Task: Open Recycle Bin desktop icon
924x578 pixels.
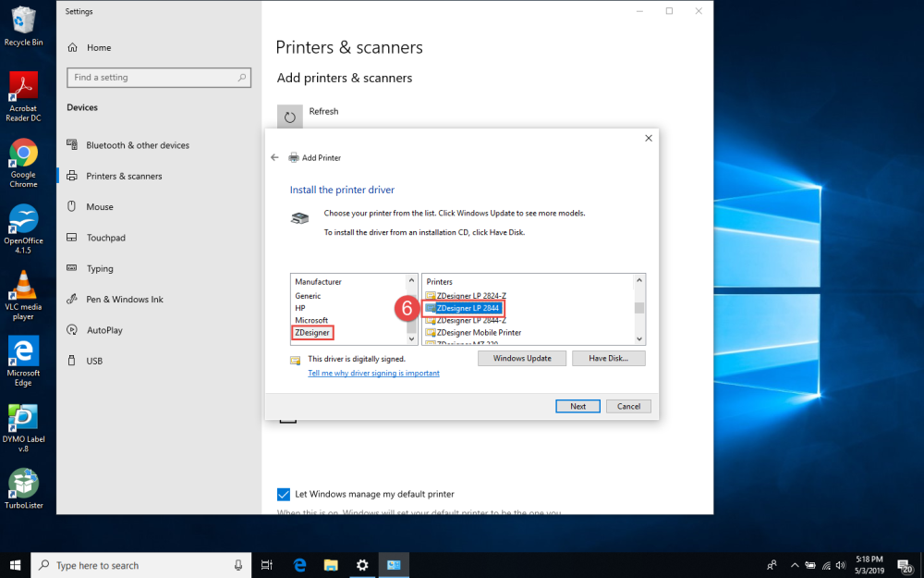Action: [x=23, y=26]
